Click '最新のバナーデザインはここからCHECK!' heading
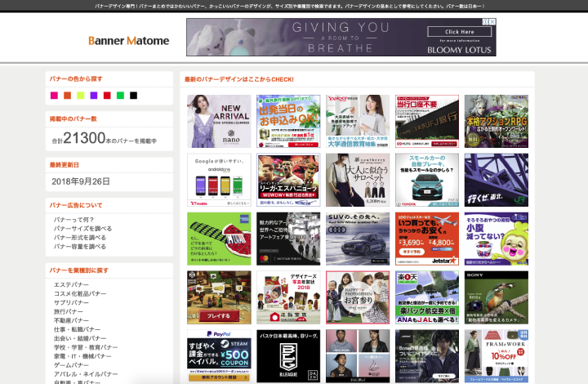This screenshot has height=384, width=588. [239, 79]
